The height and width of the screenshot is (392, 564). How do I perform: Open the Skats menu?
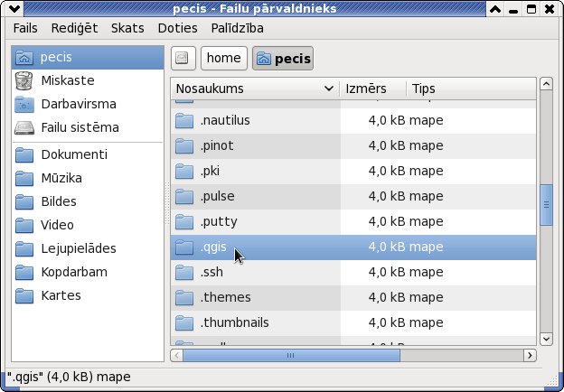(x=127, y=28)
